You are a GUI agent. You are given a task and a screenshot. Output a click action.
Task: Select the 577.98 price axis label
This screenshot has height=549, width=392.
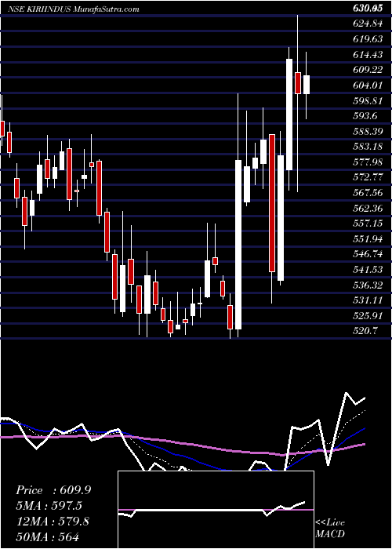click(x=368, y=162)
